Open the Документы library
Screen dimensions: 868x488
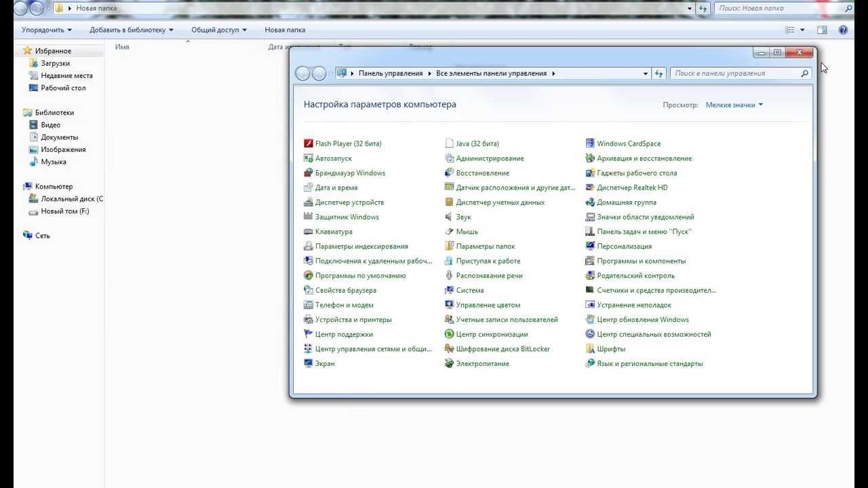point(59,138)
